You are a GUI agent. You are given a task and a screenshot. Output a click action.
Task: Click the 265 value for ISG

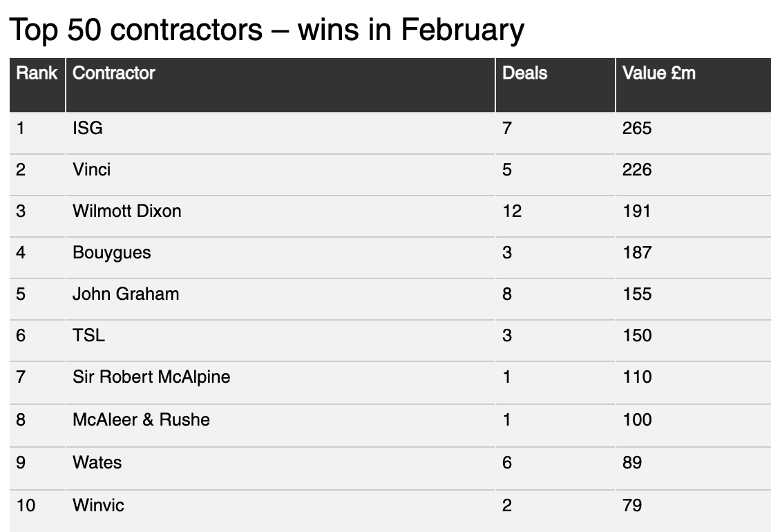[x=637, y=129]
